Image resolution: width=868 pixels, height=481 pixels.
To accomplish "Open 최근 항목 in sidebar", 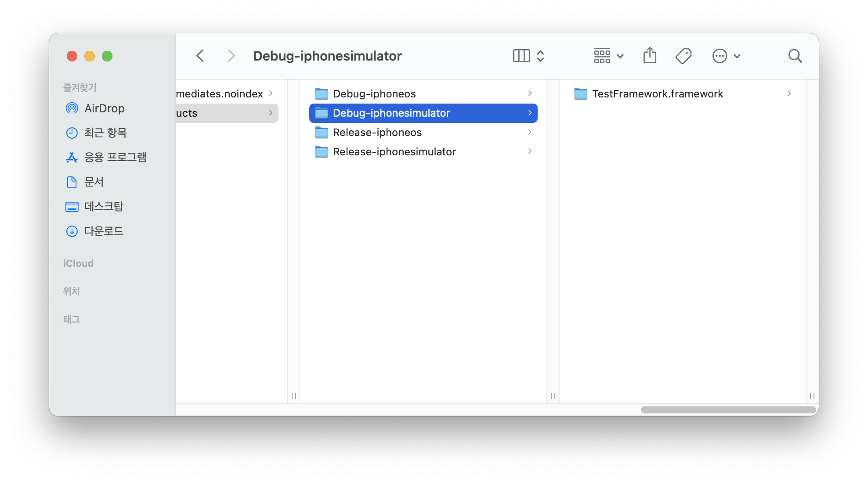I will tap(105, 133).
